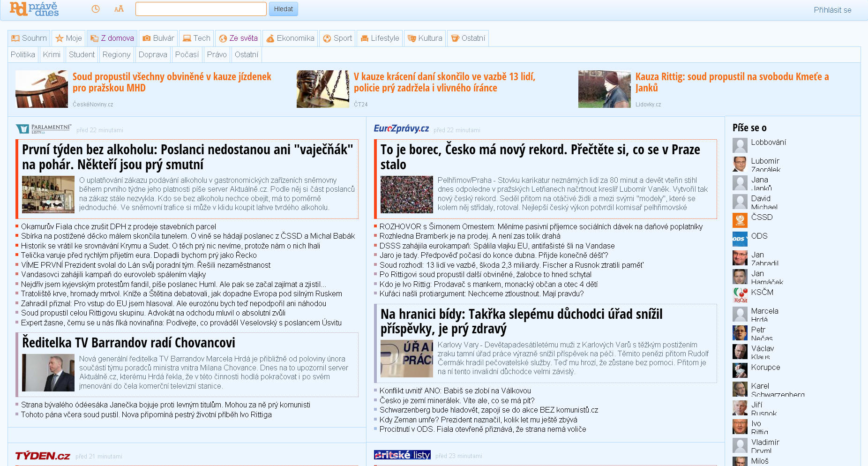Image resolution: width=868 pixels, height=466 pixels.
Task: Click the font size icon
Action: click(119, 9)
